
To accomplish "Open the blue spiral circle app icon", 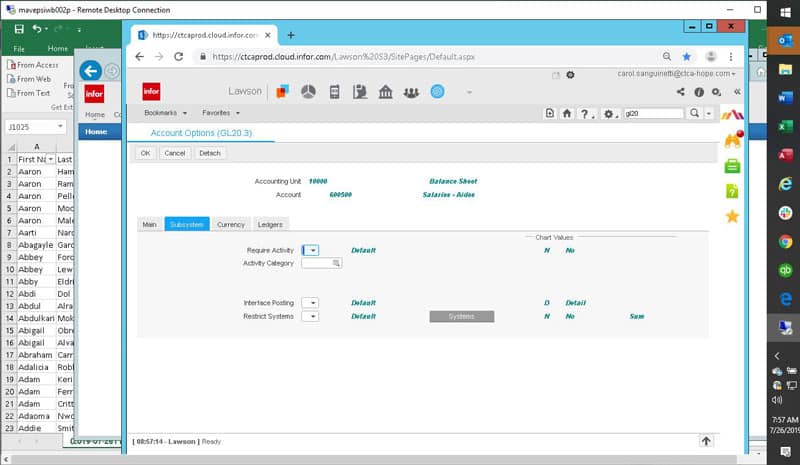I will point(437,91).
